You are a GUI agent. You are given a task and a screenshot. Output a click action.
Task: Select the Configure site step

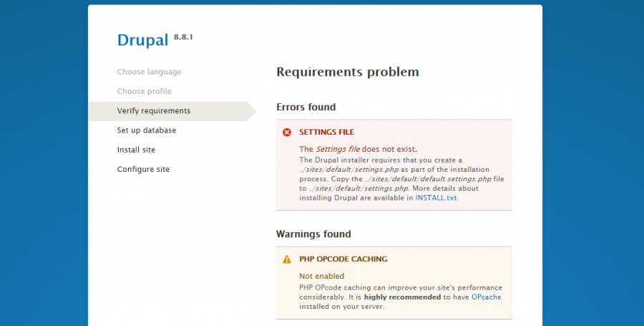(x=143, y=169)
